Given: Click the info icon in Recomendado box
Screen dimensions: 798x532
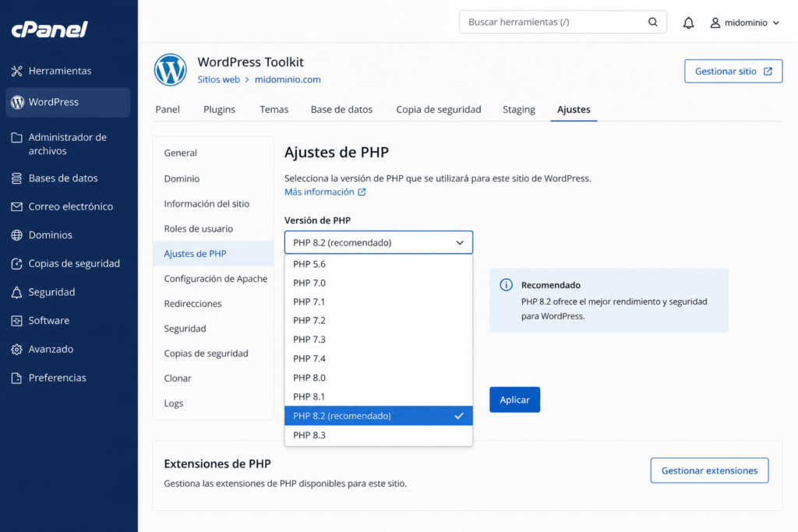Looking at the screenshot, I should 506,285.
